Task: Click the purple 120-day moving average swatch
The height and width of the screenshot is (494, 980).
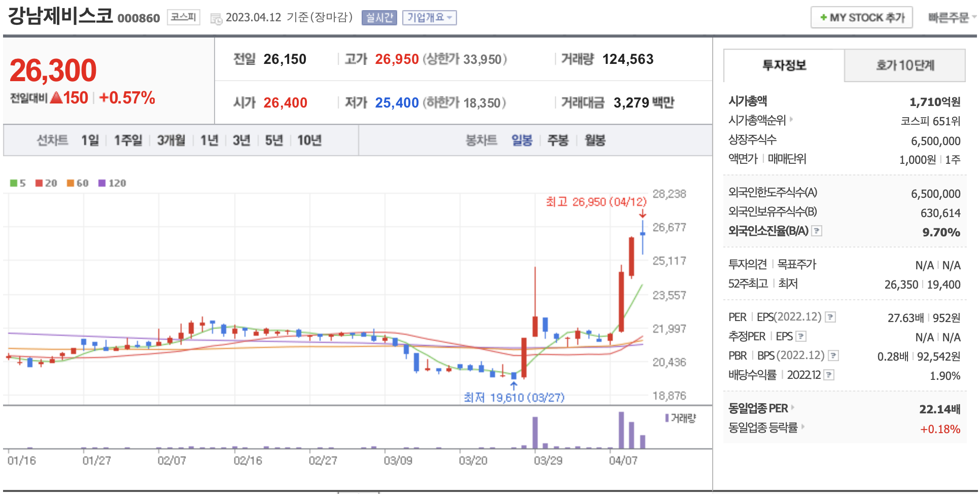Action: coord(102,183)
